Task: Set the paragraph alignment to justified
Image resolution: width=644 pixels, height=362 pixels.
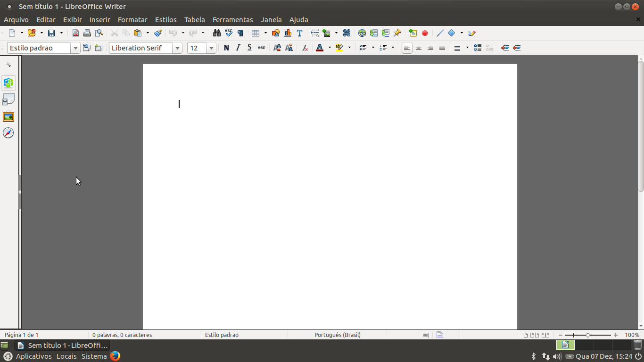Action: tap(442, 48)
